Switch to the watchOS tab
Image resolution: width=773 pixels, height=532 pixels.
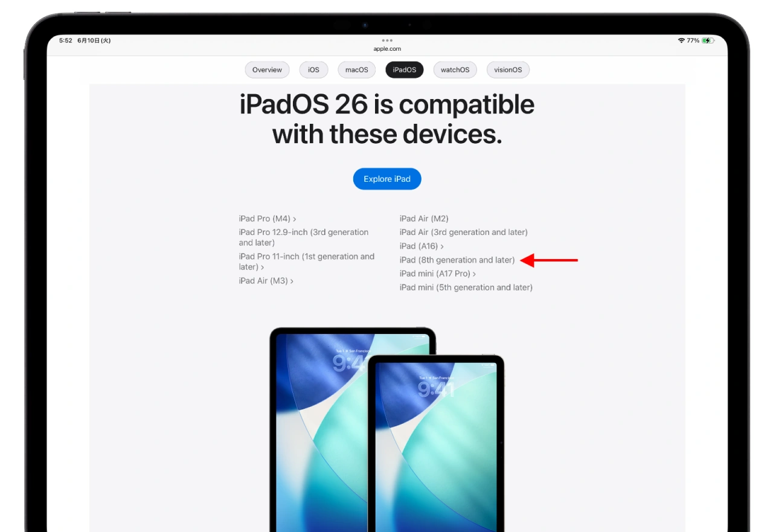(x=455, y=70)
